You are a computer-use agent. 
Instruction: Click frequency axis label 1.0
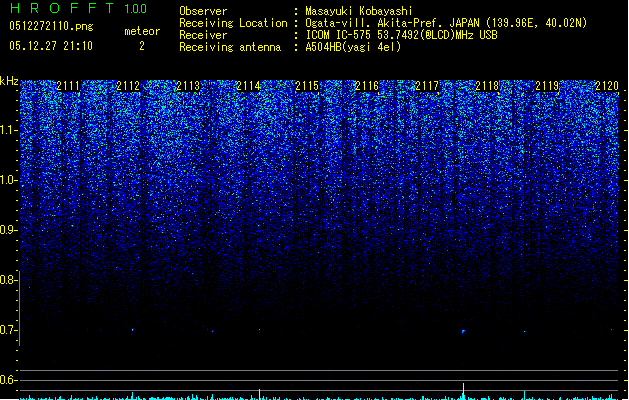pos(8,180)
